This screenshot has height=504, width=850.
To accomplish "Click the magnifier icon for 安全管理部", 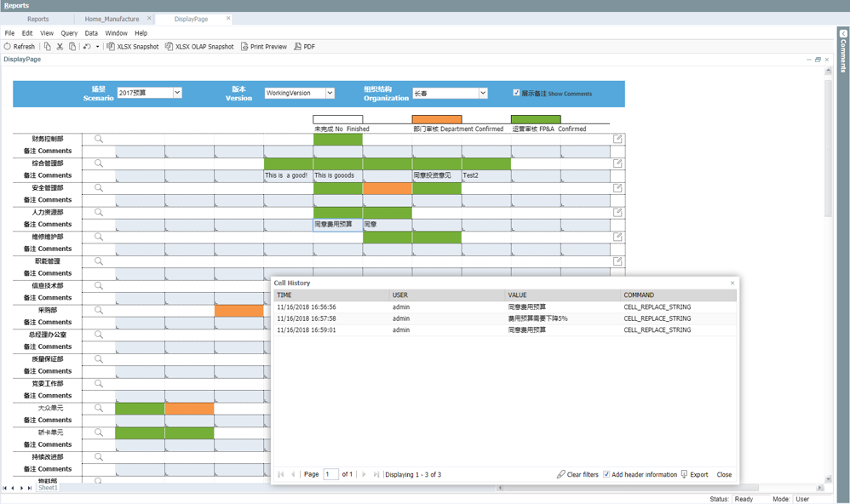I will tap(99, 187).
